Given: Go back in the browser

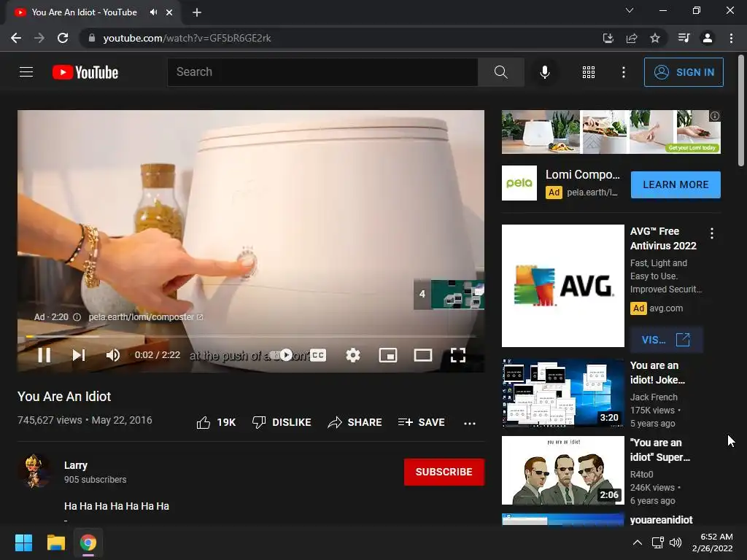Looking at the screenshot, I should click(x=16, y=38).
